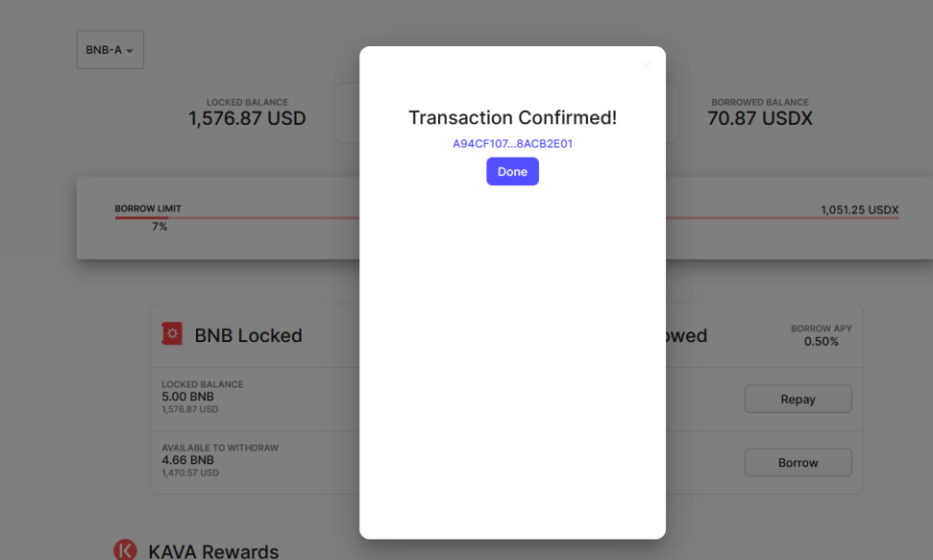933x560 pixels.
Task: Open transaction hash A94CF107...8ACB2E01 link
Action: pos(512,143)
